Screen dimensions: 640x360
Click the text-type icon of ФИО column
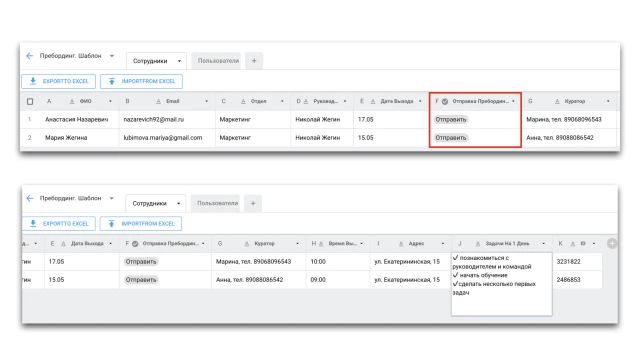click(72, 101)
